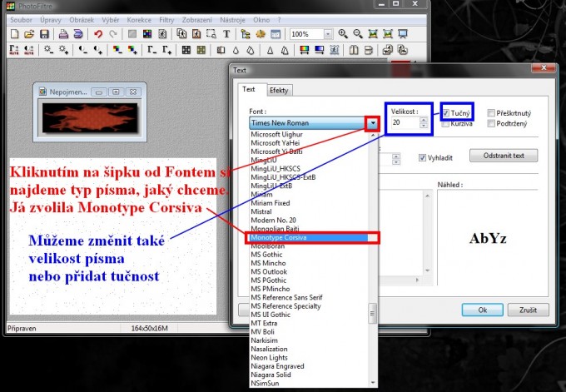Apply Auto contrast icon
Image resolution: width=566 pixels, height=392 pixels.
29,50
